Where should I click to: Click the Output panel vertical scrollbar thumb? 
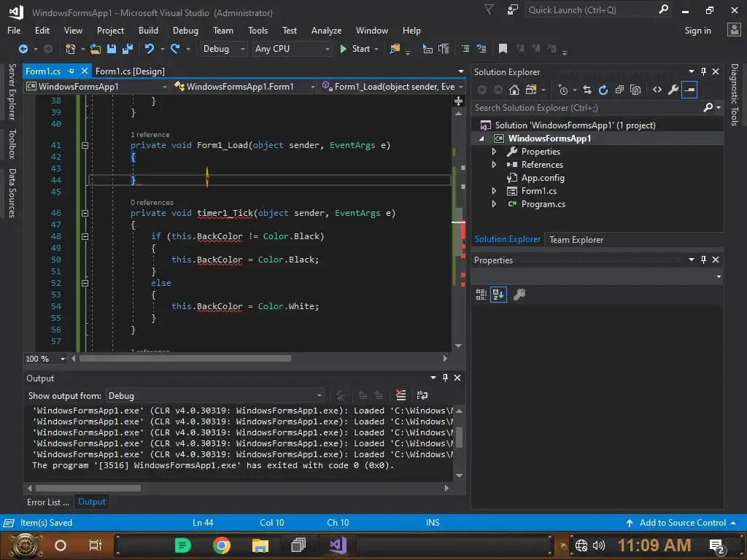pos(460,437)
